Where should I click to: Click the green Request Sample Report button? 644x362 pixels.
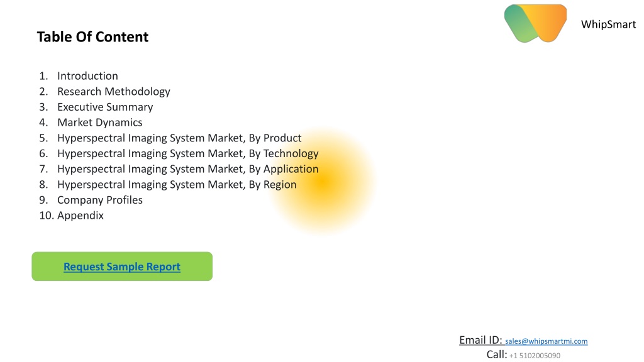(x=122, y=266)
